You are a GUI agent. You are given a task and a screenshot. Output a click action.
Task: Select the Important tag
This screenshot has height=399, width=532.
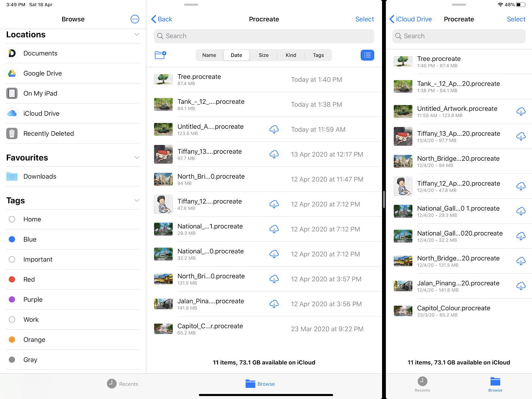point(73,260)
